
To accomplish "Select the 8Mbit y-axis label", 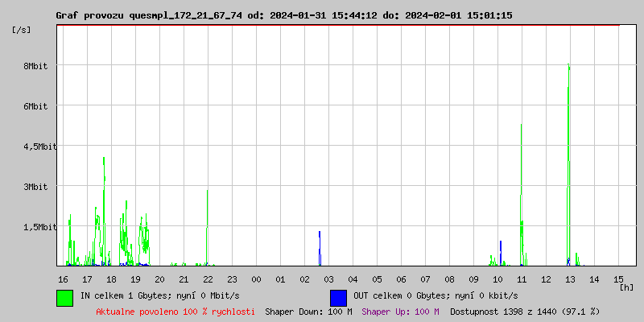I will [35, 66].
